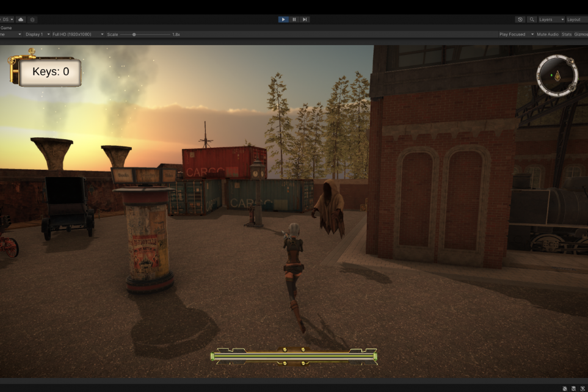Image resolution: width=588 pixels, height=392 pixels.
Task: Toggle Gizmos in Game view
Action: (581, 34)
